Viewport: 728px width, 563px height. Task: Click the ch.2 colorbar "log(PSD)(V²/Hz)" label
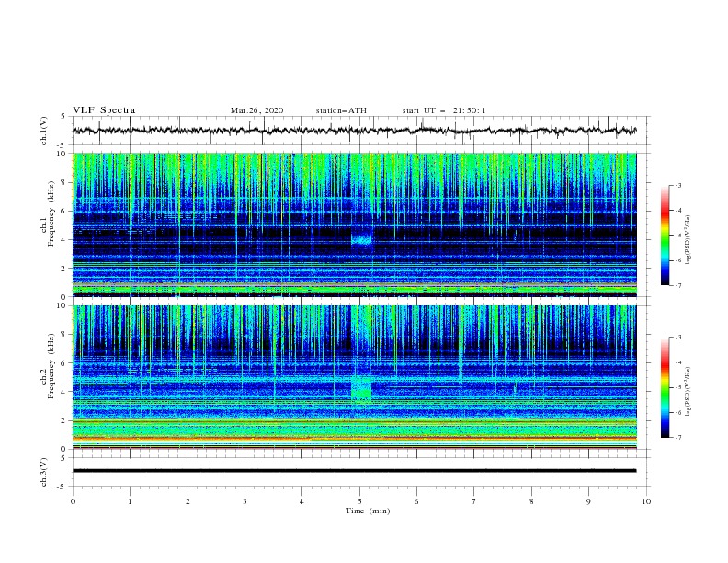tap(688, 392)
